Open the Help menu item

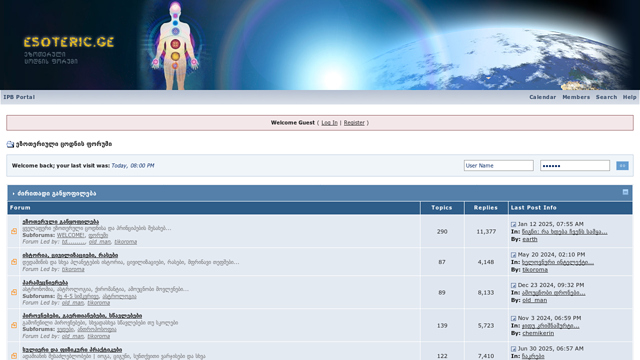tap(629, 97)
